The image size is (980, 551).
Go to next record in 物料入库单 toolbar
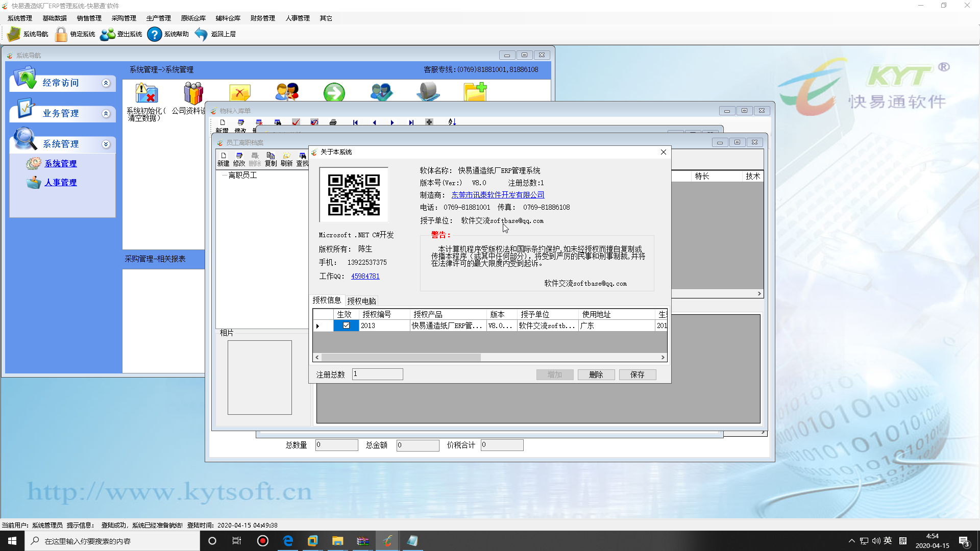392,122
